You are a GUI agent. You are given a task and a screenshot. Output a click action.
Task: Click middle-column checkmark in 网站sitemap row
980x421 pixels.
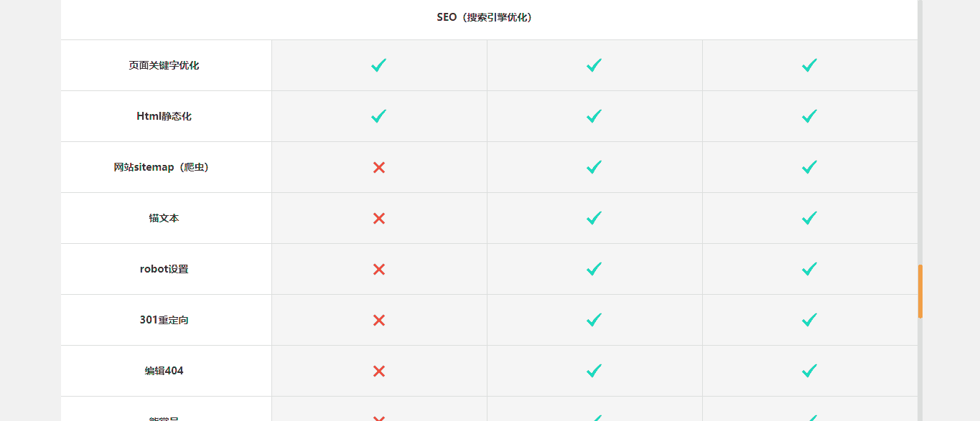(594, 167)
